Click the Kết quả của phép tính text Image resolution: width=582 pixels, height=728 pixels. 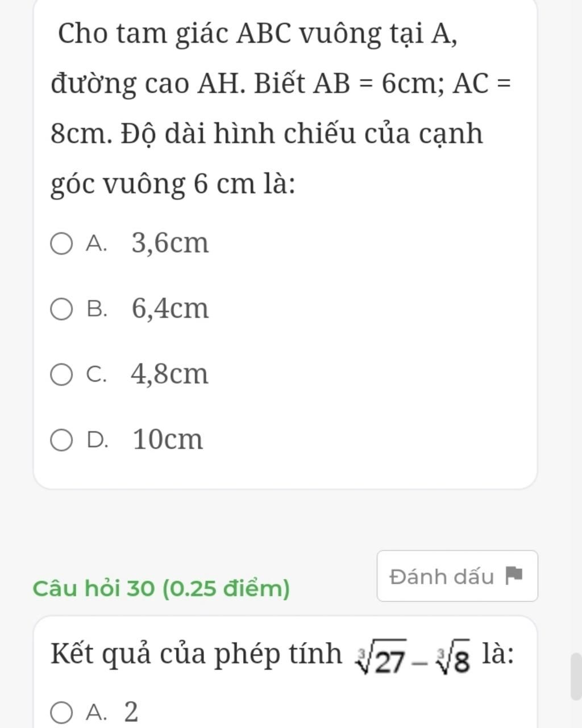point(196,654)
